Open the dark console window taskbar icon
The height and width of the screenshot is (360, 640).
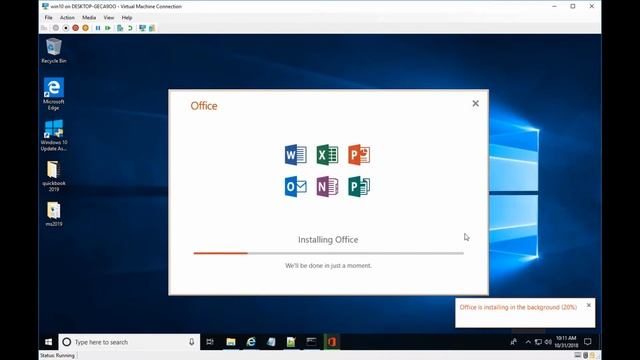tap(311, 342)
